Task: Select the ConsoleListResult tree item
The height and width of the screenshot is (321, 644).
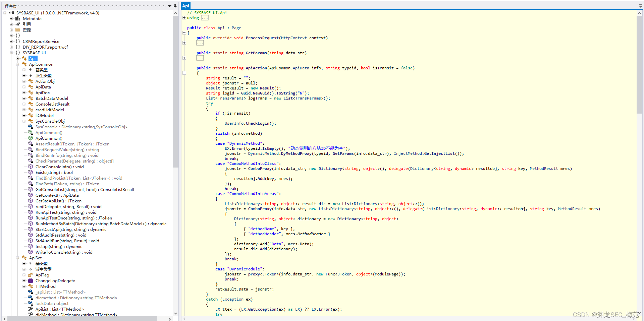Action: point(53,104)
